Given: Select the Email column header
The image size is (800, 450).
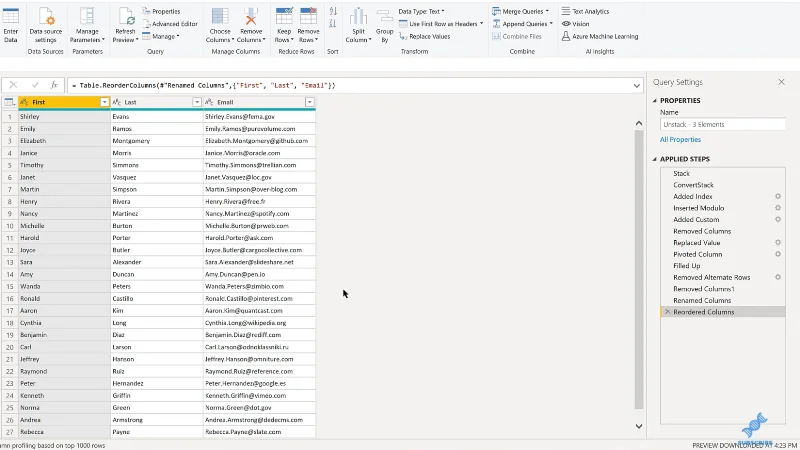Looking at the screenshot, I should 259,102.
